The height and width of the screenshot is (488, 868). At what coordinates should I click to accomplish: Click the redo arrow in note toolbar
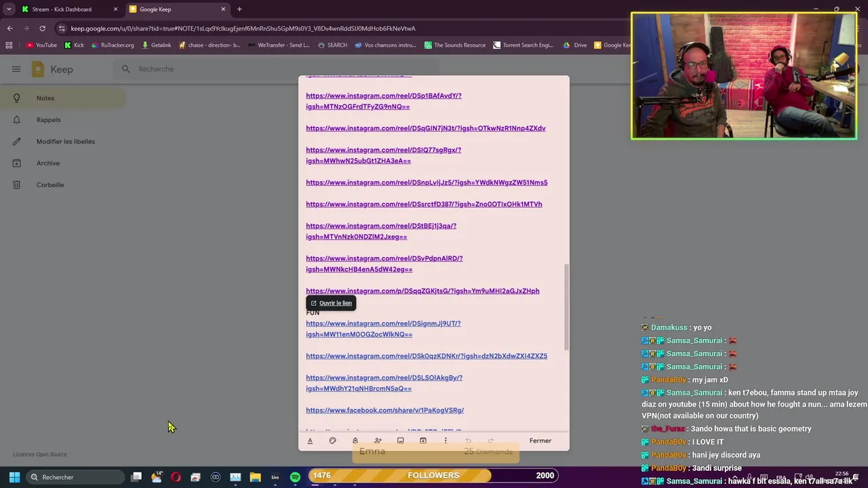coord(491,441)
